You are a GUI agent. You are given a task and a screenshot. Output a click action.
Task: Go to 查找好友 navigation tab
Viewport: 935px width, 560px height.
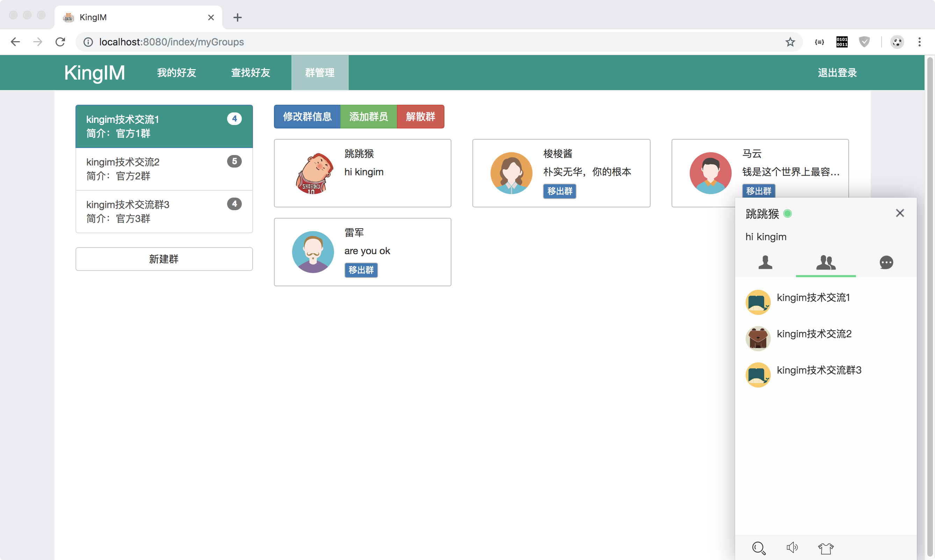[251, 73]
